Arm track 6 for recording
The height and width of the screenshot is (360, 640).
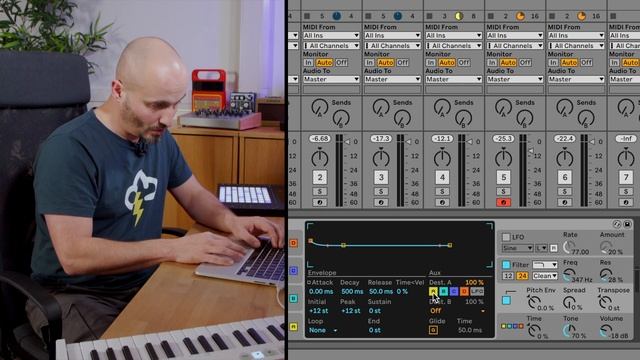pyautogui.click(x=564, y=202)
